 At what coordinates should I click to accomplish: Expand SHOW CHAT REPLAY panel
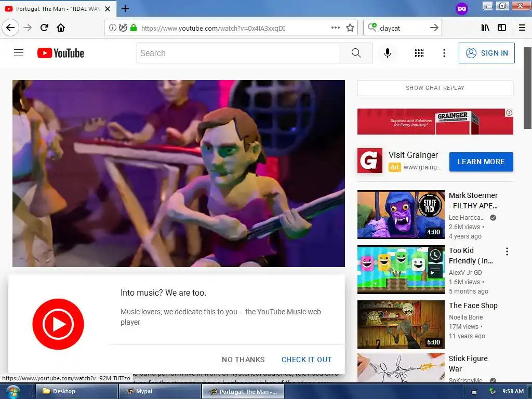click(435, 88)
